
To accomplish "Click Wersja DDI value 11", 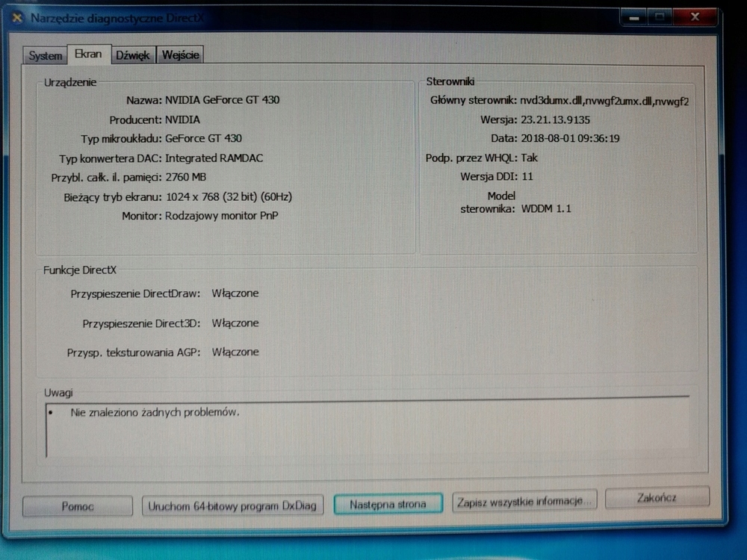I will point(527,177).
